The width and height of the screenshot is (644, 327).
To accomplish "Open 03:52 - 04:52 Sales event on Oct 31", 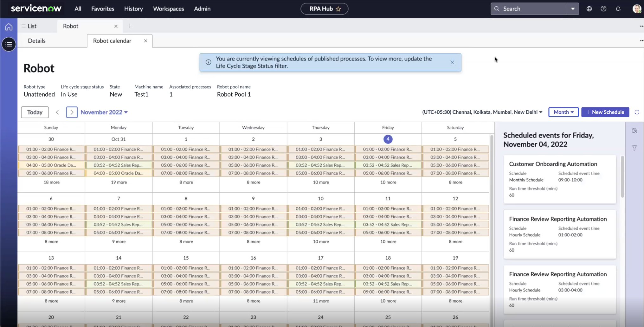I will tap(119, 165).
